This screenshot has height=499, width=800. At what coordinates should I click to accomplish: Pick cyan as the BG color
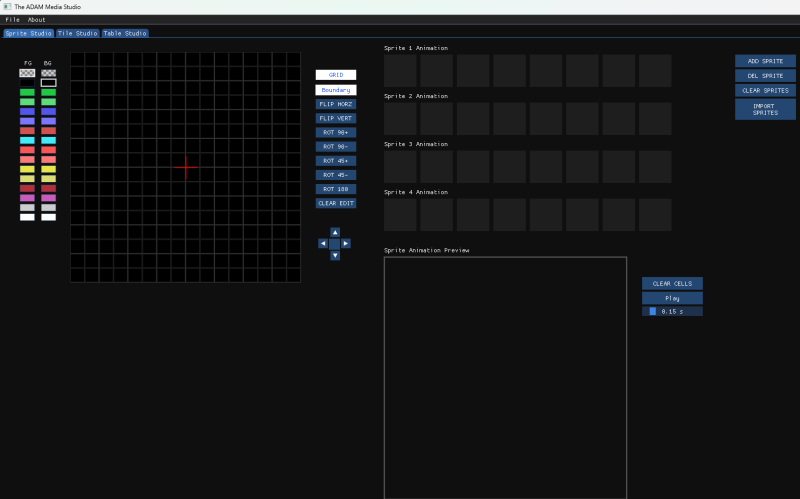tap(48, 140)
